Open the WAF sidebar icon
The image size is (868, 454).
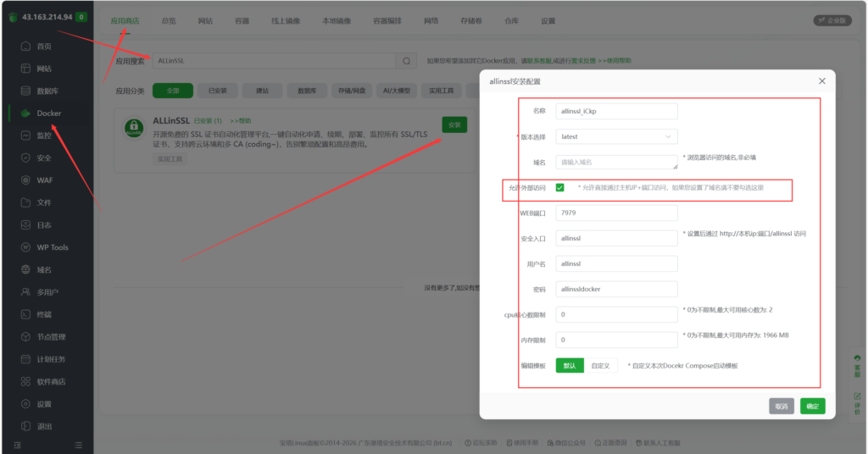[x=25, y=180]
